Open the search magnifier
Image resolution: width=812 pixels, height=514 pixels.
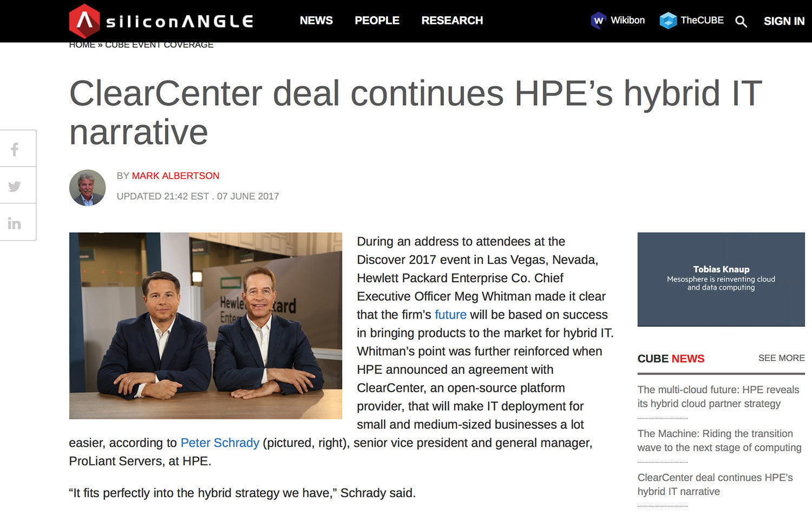(741, 22)
